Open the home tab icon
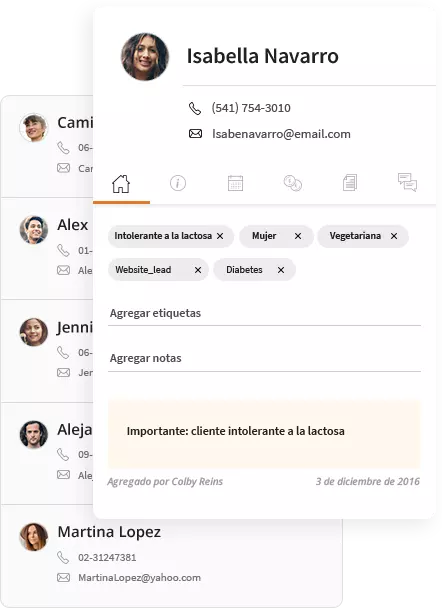This screenshot has height=608, width=442. [x=121, y=183]
